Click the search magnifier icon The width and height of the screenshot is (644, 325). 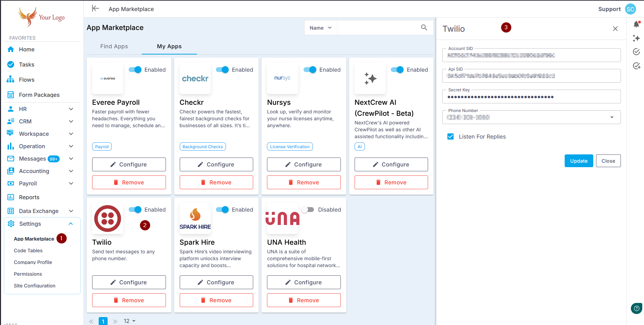[424, 28]
